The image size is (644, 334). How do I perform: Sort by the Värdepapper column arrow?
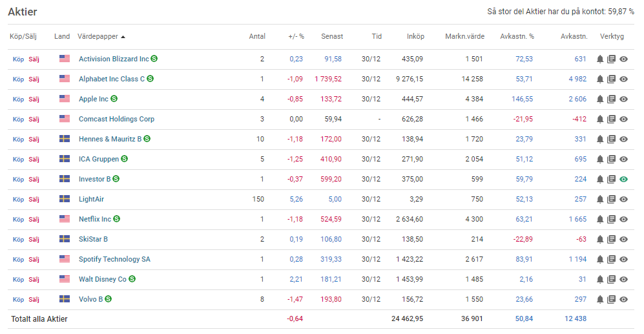(x=123, y=37)
